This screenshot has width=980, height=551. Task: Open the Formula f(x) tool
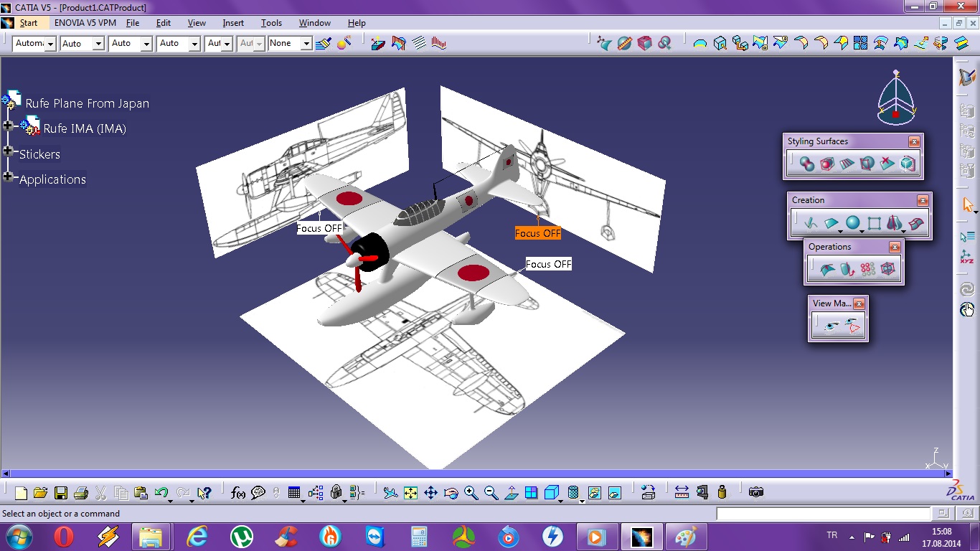click(238, 493)
